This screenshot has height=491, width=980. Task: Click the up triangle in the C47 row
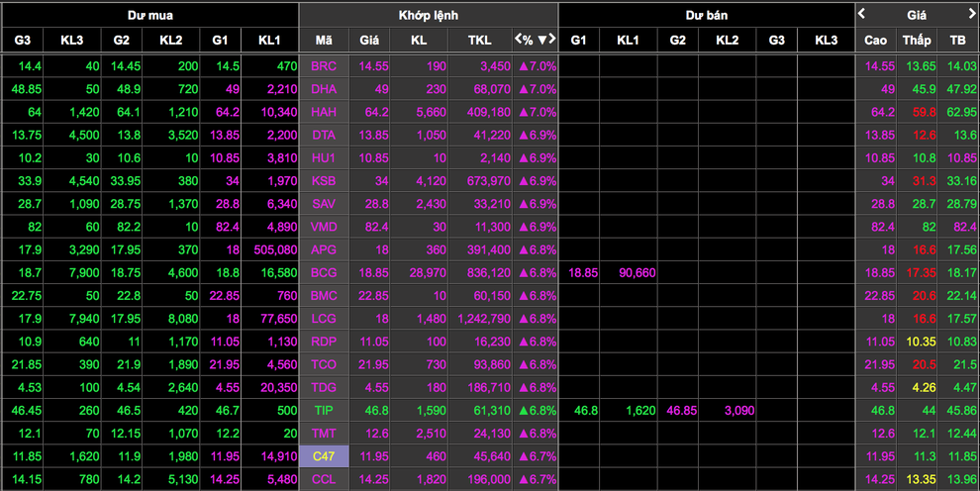tap(524, 456)
